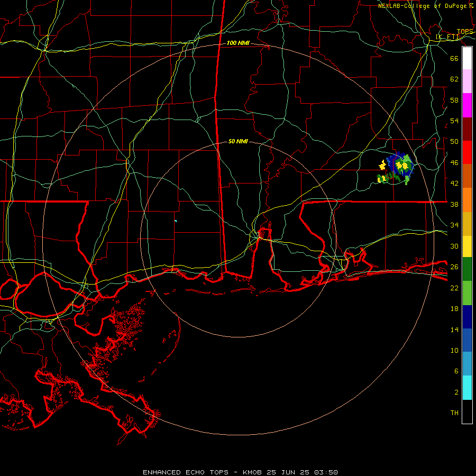Select the bright orange legend swatch
Viewport: 476px width, 476px height.
[467, 200]
